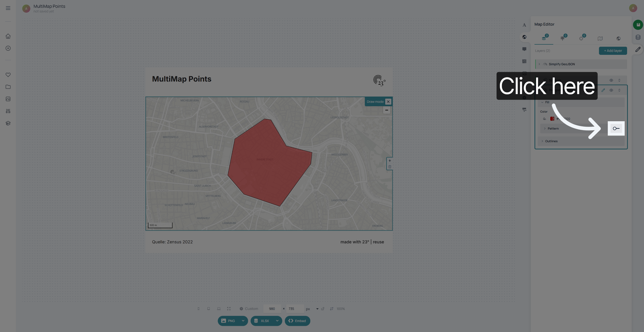Open the comment annotation tool
Viewport: 644px width, 332px height.
tap(524, 49)
